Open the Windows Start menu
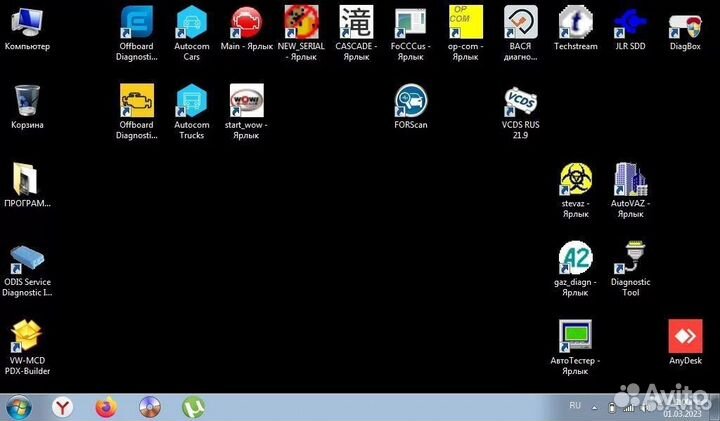 (19, 407)
